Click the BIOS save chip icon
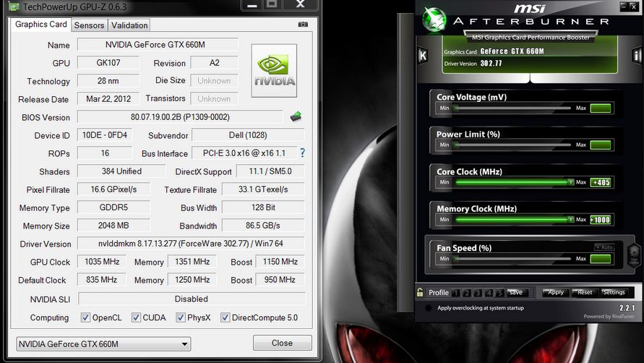The image size is (644, 363). pos(296,116)
